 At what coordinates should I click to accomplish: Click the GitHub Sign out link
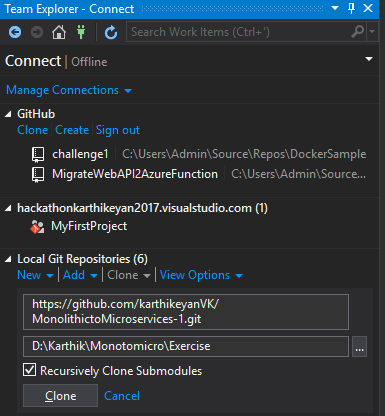pyautogui.click(x=118, y=130)
